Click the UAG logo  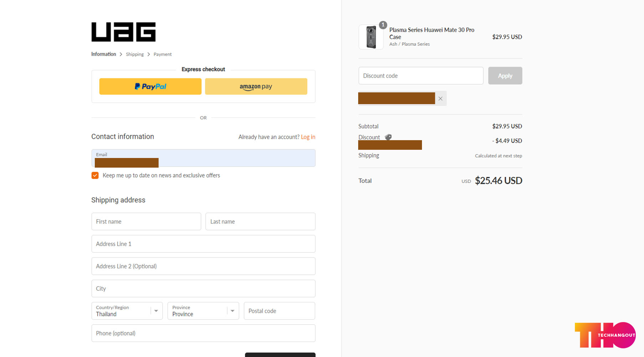123,32
